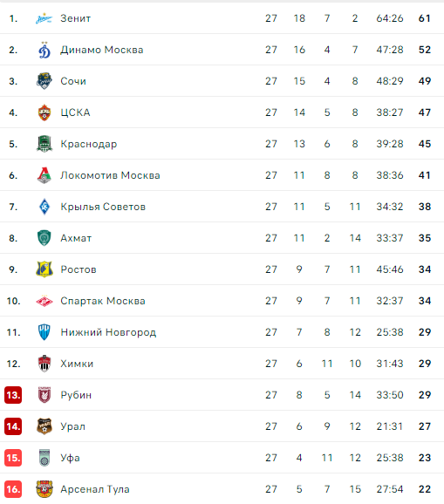The image size is (444, 504).
Task: Click the Локомотив Москва logo
Action: (x=44, y=175)
